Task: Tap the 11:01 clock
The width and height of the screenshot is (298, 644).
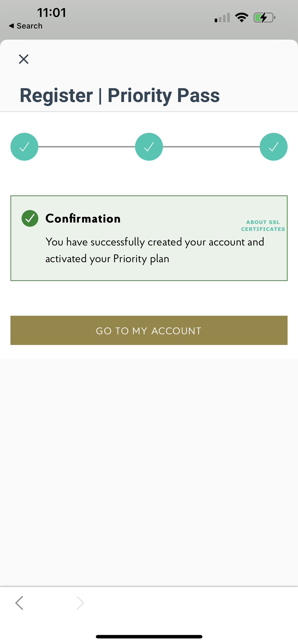Action: pos(52,13)
